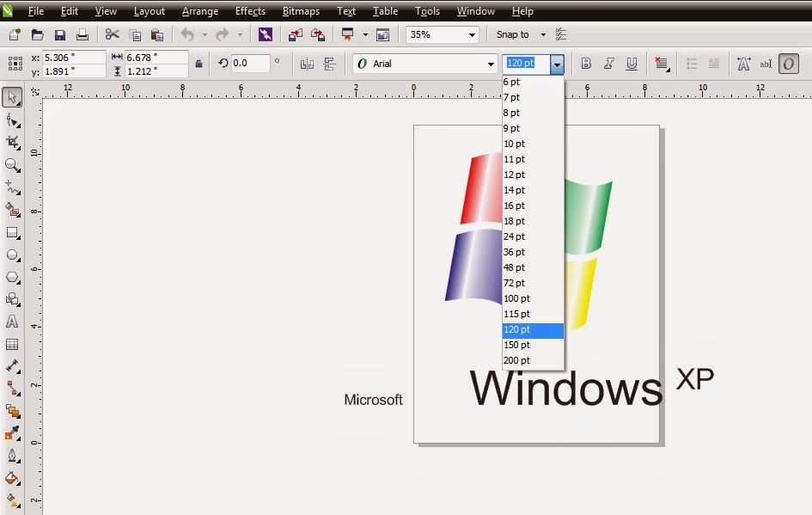Image resolution: width=812 pixels, height=515 pixels.
Task: Pick the Rectangle tool
Action: (12, 232)
